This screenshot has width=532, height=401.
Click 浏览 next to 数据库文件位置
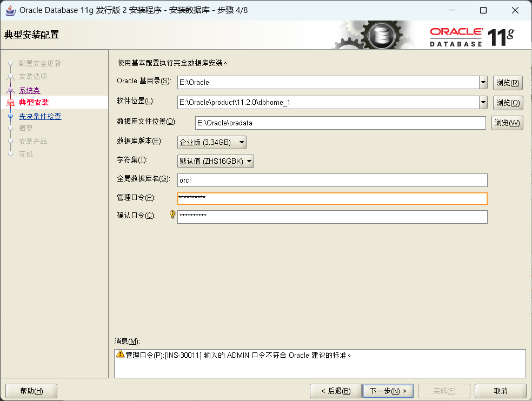507,123
